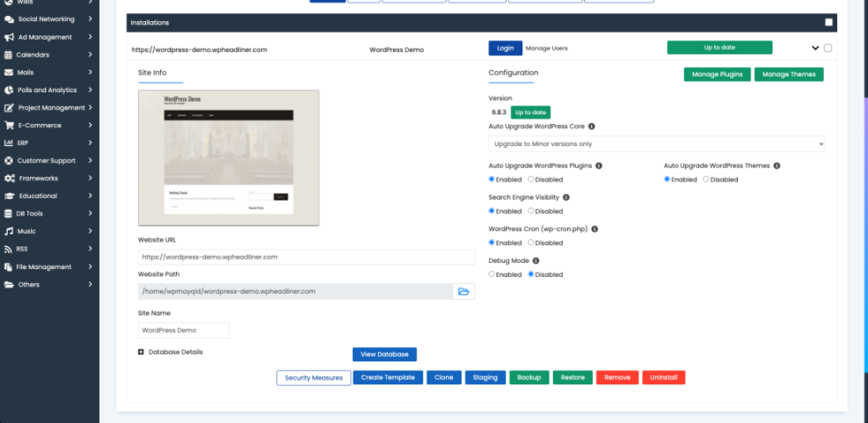Image resolution: width=868 pixels, height=423 pixels.
Task: Click the Calendars sidebar icon
Action: coord(8,55)
